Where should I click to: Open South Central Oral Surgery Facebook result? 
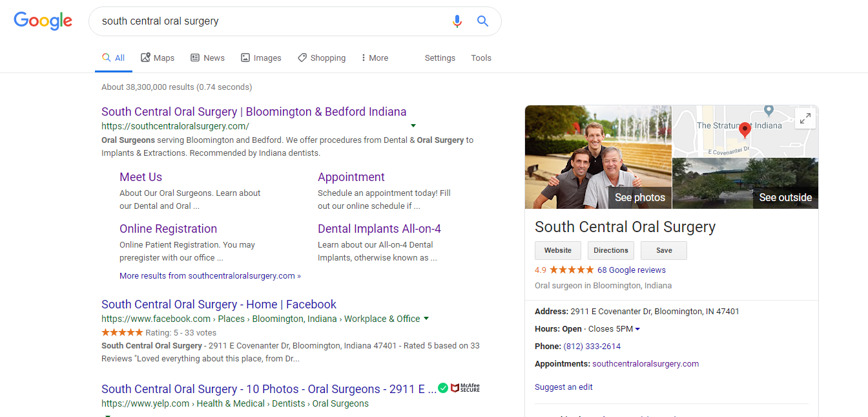(219, 305)
